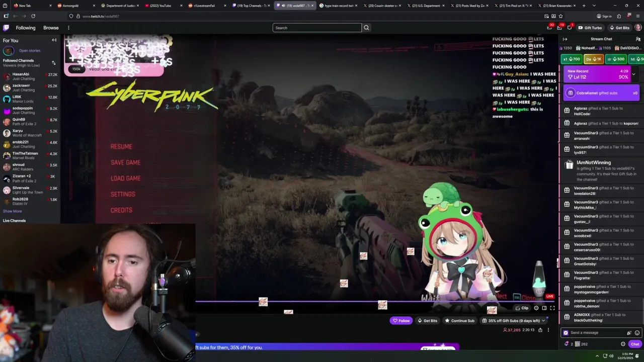Click the magnifier search button
Image resolution: width=644 pixels, height=362 pixels.
tap(366, 28)
